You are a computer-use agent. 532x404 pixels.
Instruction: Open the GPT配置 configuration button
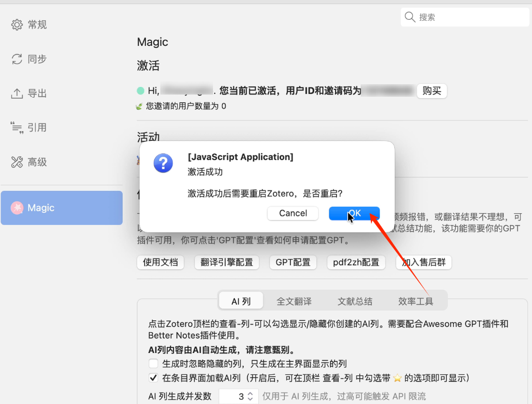point(293,262)
